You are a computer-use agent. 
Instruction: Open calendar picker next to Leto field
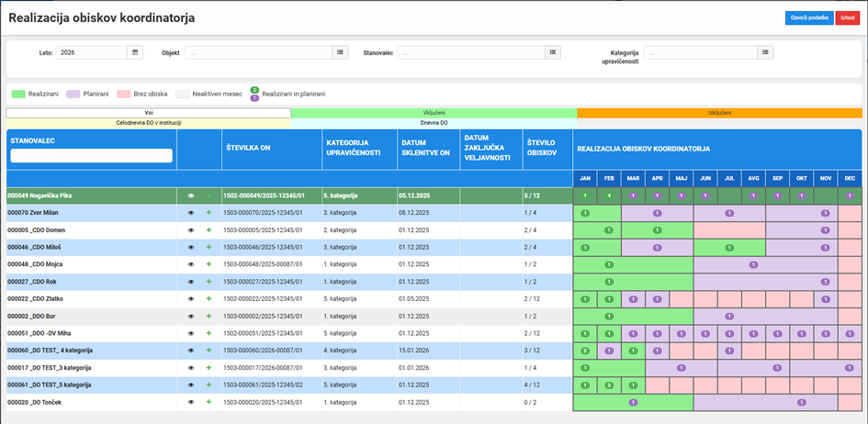135,52
